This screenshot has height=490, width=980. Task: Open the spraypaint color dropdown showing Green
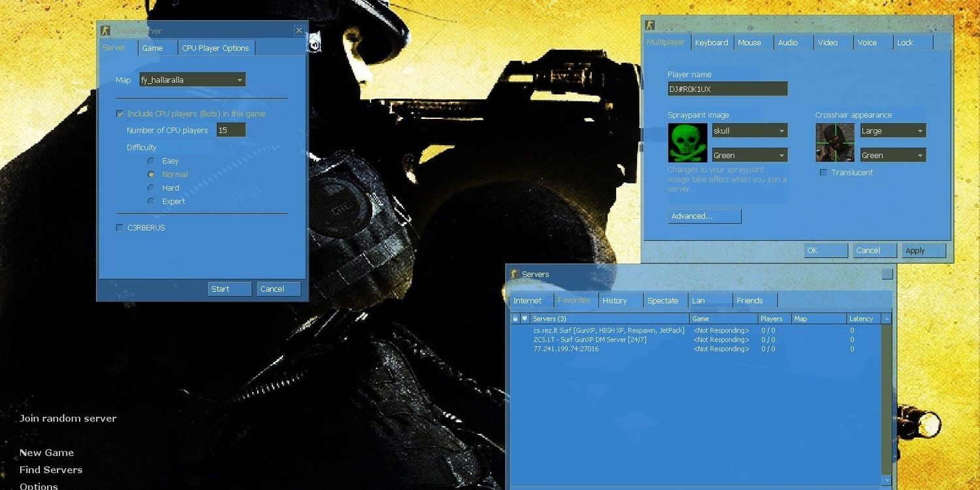coord(749,155)
